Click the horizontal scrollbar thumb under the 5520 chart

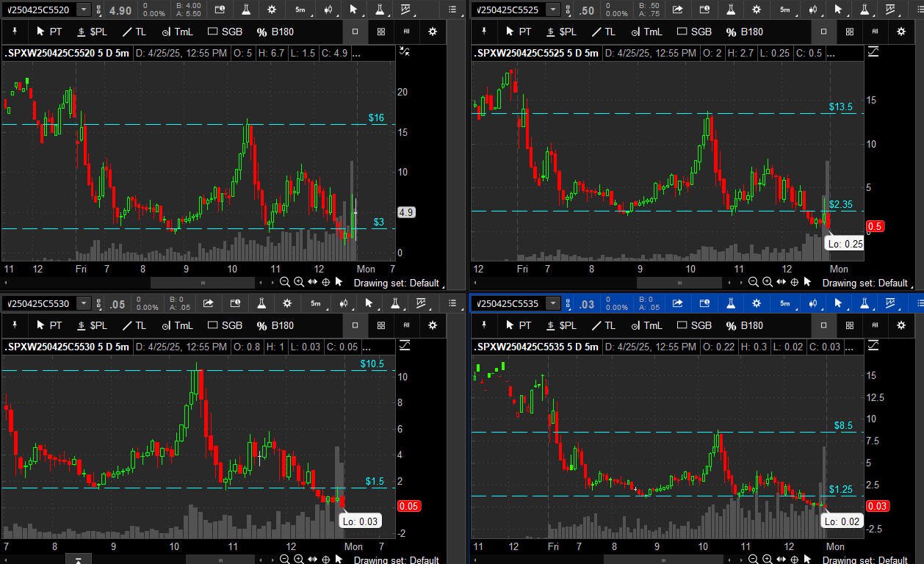coord(203,282)
